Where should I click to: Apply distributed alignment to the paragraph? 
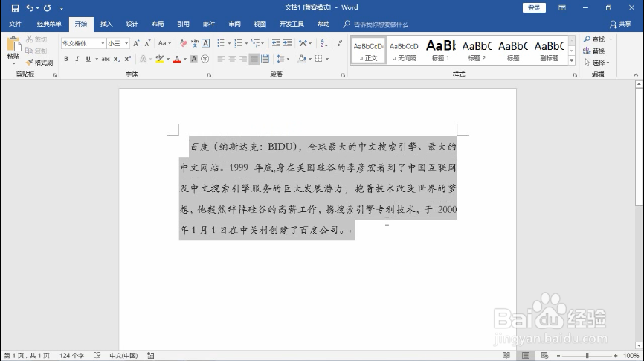(x=265, y=59)
